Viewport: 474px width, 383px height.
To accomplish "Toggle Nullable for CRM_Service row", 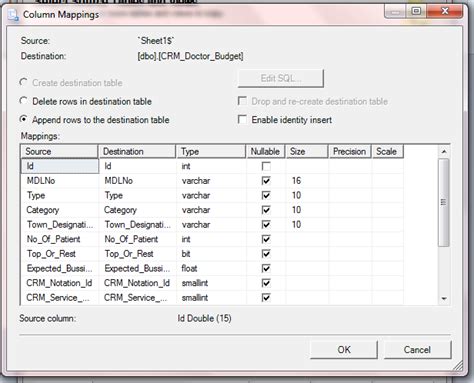I will coord(266,298).
